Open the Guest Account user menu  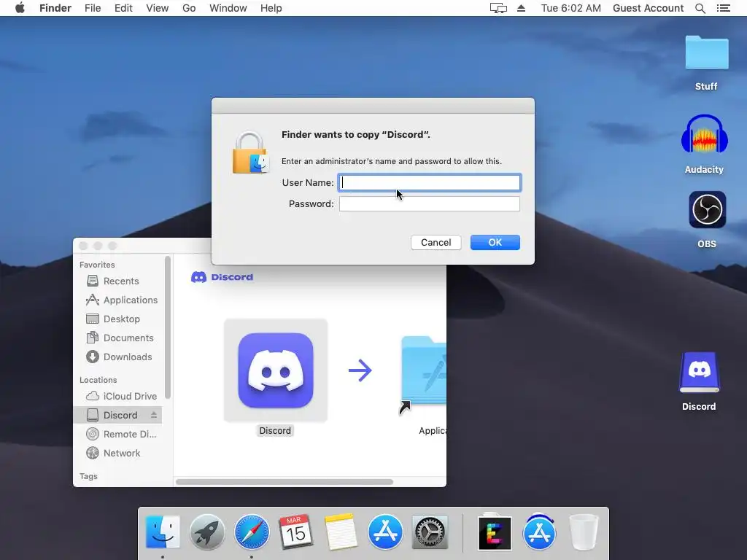click(648, 8)
